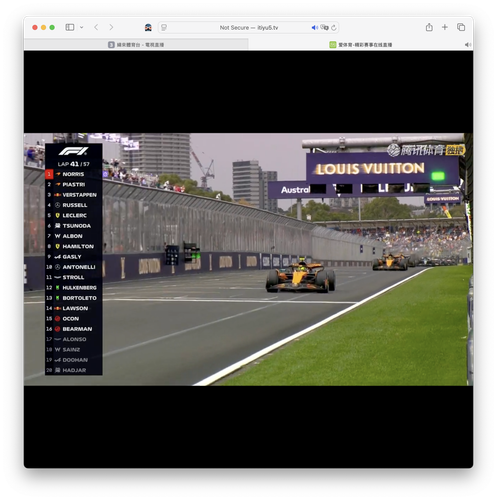Close the Safari window with red button
Image resolution: width=497 pixels, height=500 pixels.
click(35, 27)
